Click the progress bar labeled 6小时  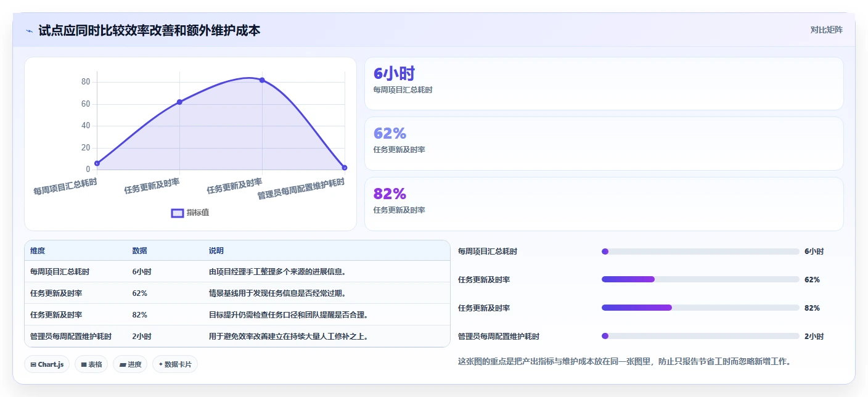700,252
